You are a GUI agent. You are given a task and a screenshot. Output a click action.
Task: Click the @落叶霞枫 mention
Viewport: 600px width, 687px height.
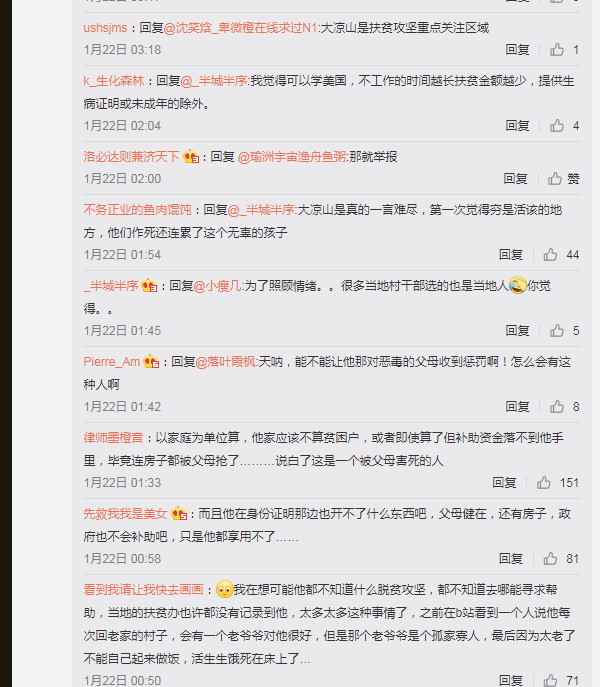[x=225, y=361]
